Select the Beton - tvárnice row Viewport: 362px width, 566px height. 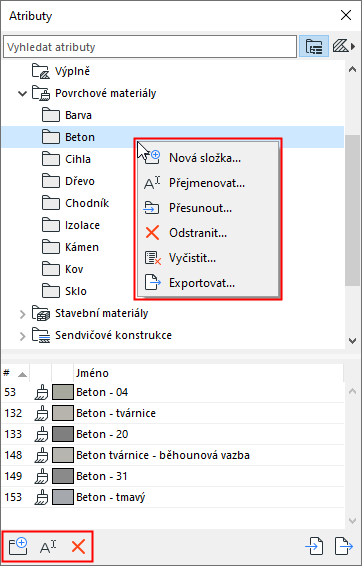173,413
